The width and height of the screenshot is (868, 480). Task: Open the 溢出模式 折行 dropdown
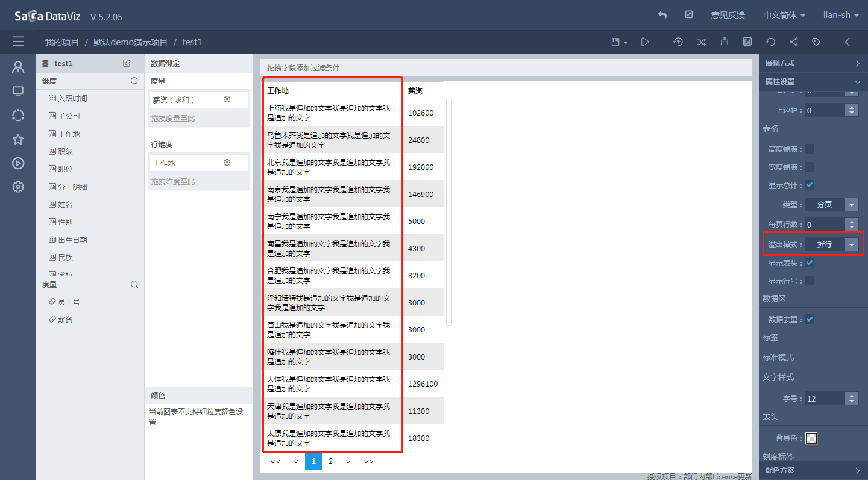click(x=832, y=244)
